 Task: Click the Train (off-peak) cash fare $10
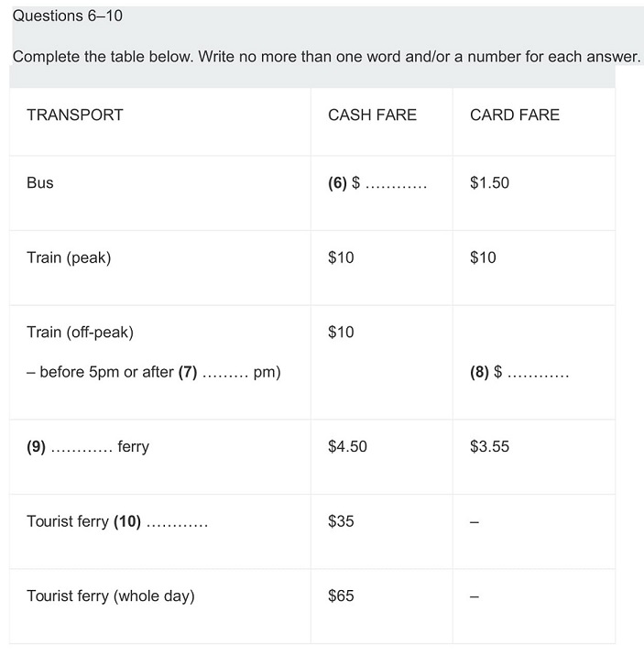(x=341, y=333)
